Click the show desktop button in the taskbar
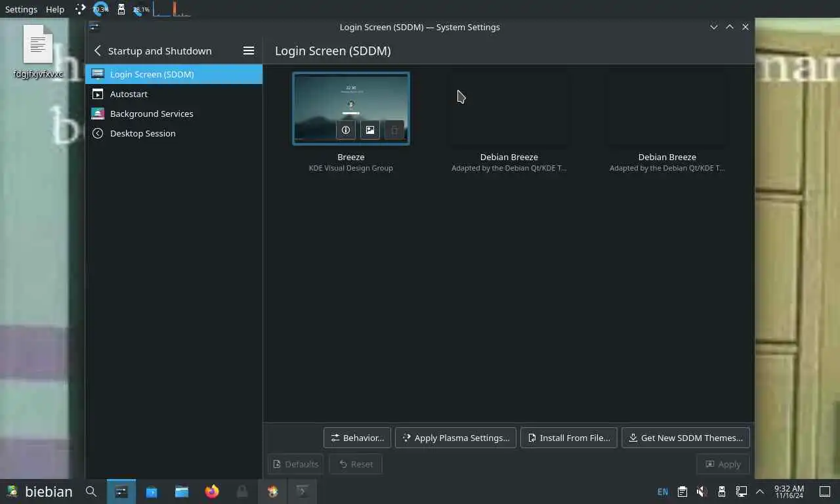This screenshot has width=840, height=504. click(x=825, y=492)
